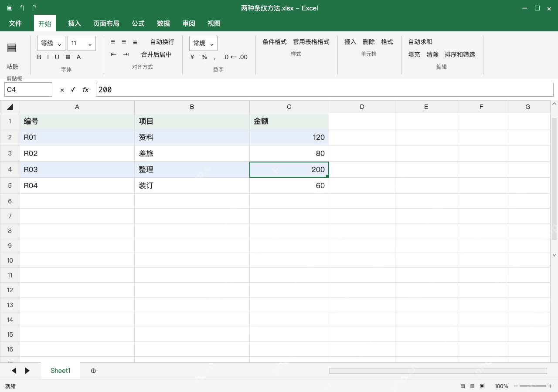Align text to the right
The height and width of the screenshot is (392, 558).
[x=135, y=42]
